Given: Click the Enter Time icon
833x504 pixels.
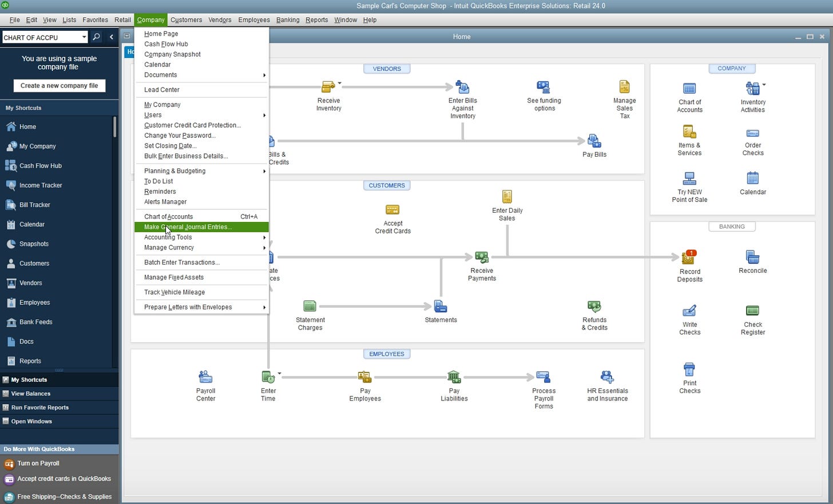Looking at the screenshot, I should coord(268,377).
